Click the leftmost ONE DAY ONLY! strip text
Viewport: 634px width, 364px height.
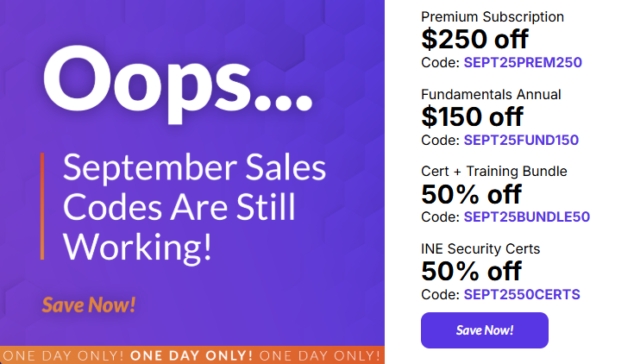[x=64, y=355]
